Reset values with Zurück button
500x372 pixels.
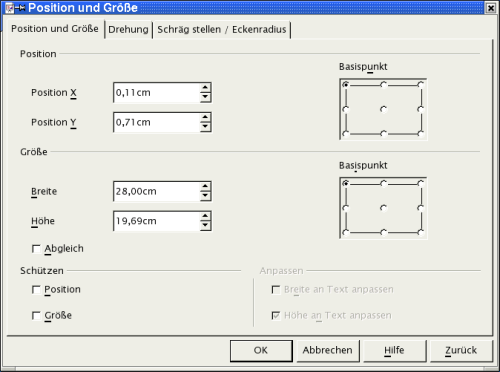click(x=461, y=350)
